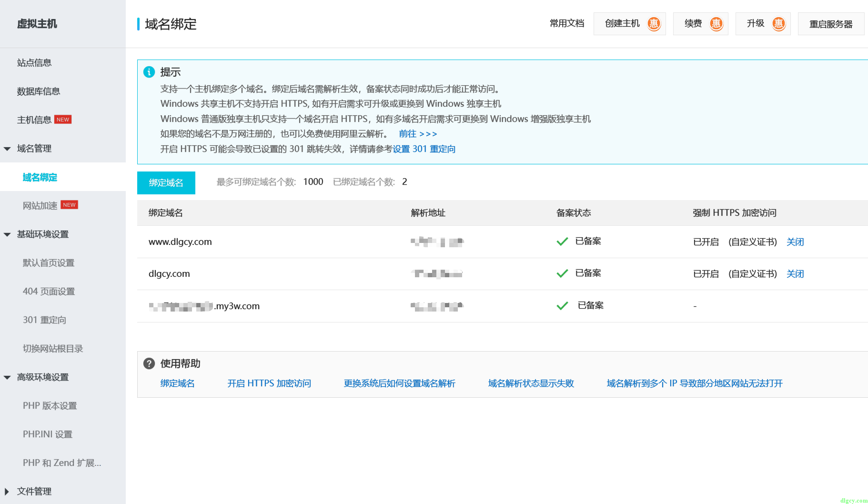Open the 常用文档 link
868x504 pixels.
(x=567, y=23)
